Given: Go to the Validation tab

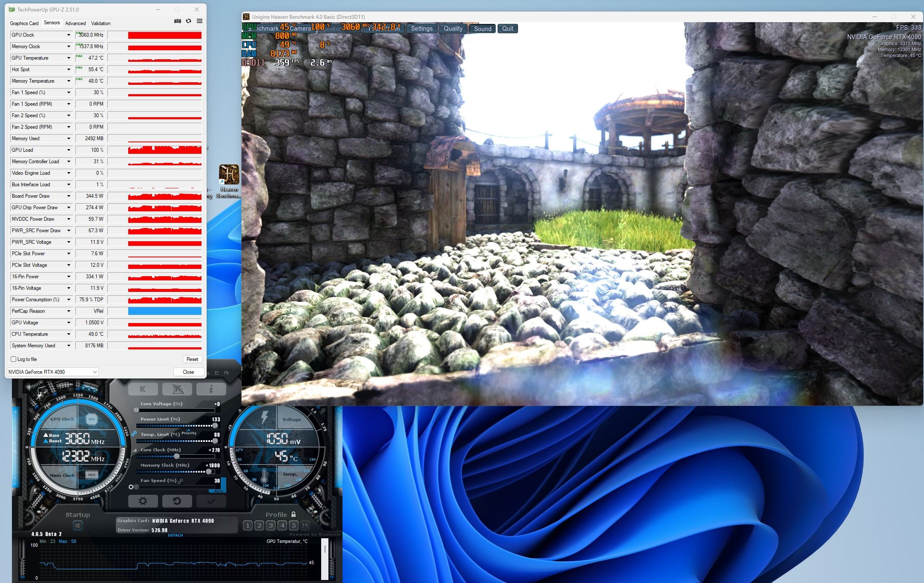Looking at the screenshot, I should pyautogui.click(x=101, y=23).
